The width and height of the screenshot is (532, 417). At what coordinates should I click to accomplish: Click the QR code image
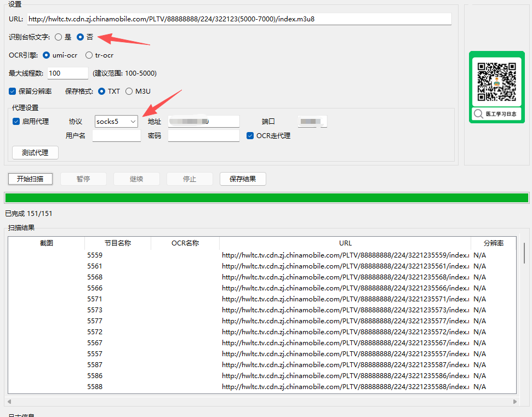tap(496, 82)
